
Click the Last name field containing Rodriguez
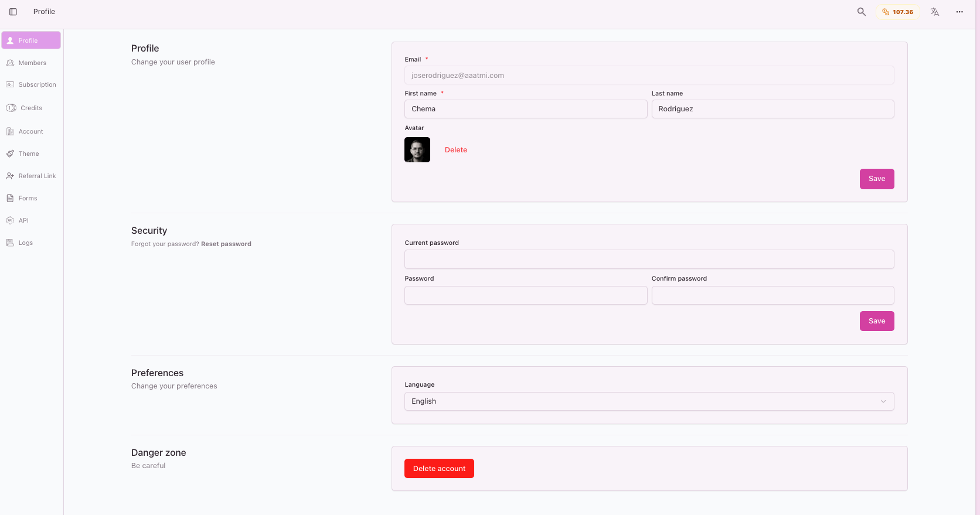click(x=773, y=109)
